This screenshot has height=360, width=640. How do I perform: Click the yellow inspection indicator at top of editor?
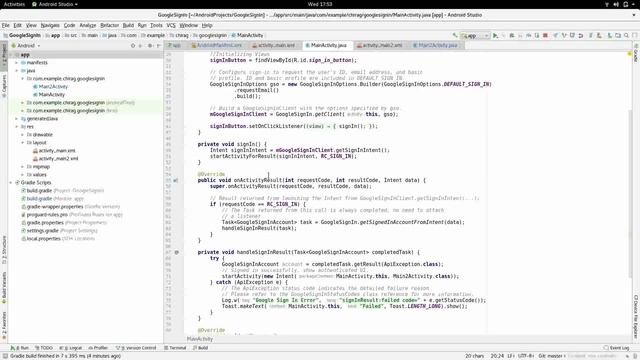[630, 54]
